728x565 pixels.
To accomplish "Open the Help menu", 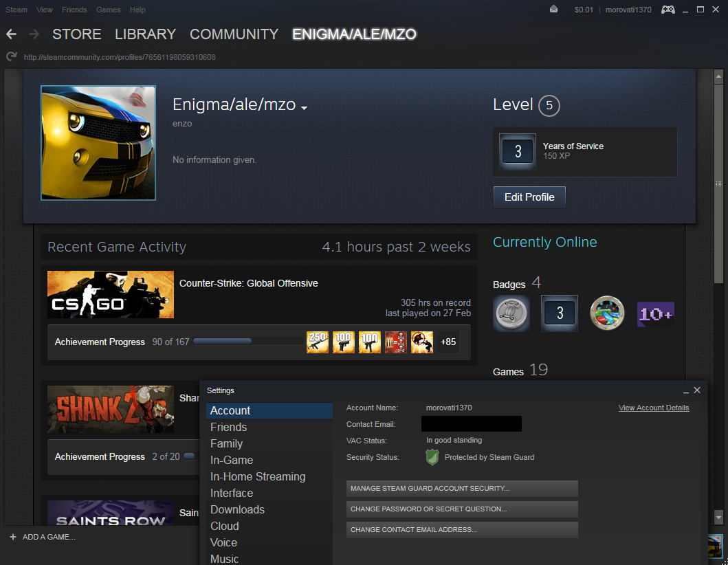I will (137, 10).
